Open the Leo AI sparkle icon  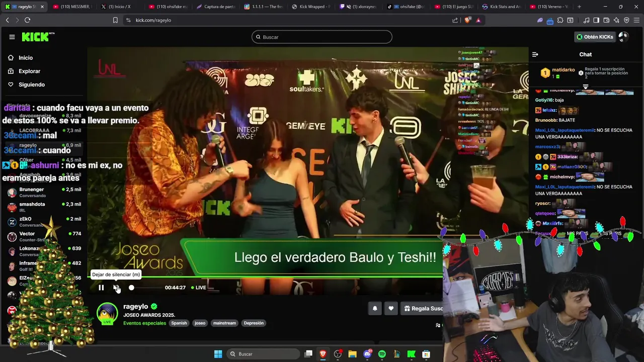click(x=616, y=20)
